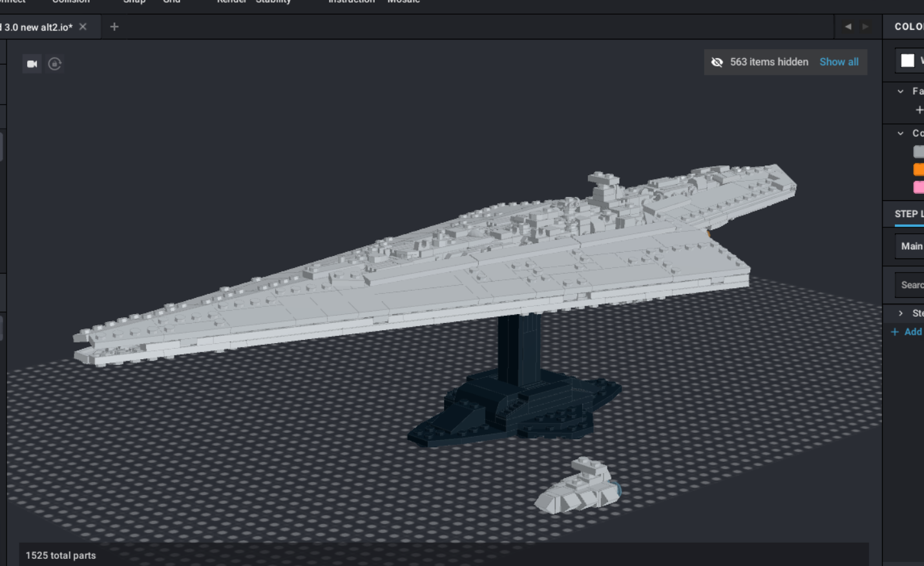
Task: Open a new tab with plus icon
Action: (114, 26)
